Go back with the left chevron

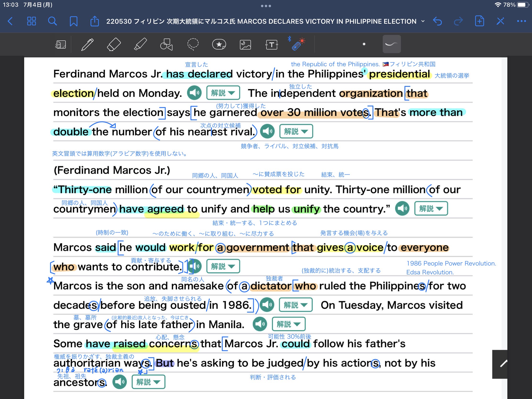(10, 21)
